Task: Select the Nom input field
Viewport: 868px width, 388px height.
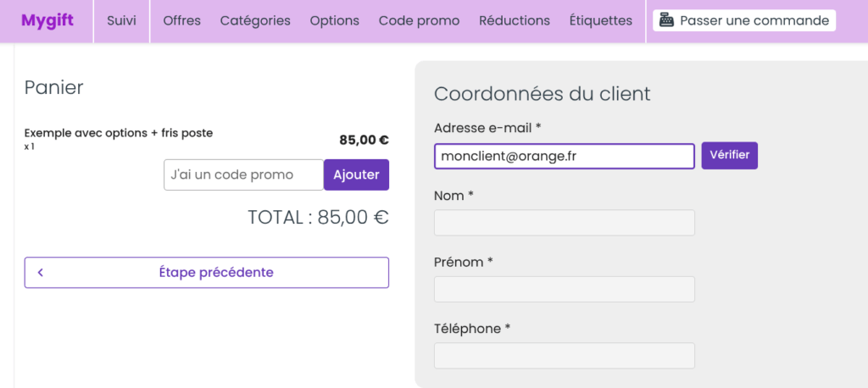Action: (x=564, y=223)
